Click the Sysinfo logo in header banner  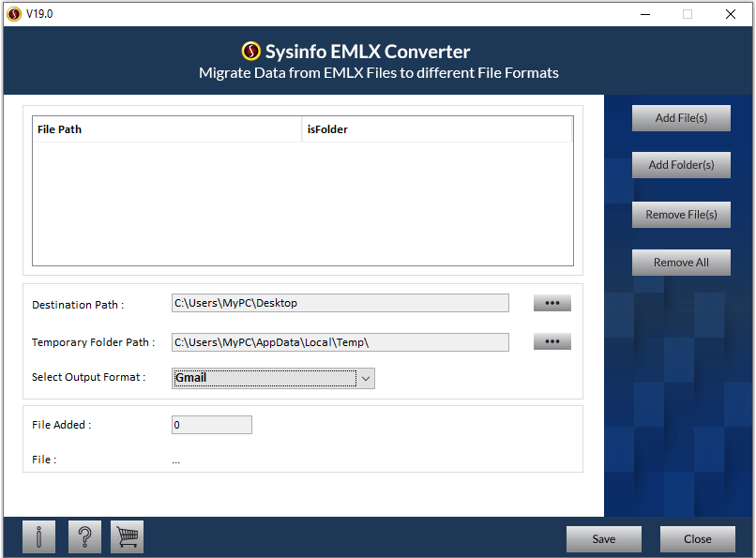point(250,52)
